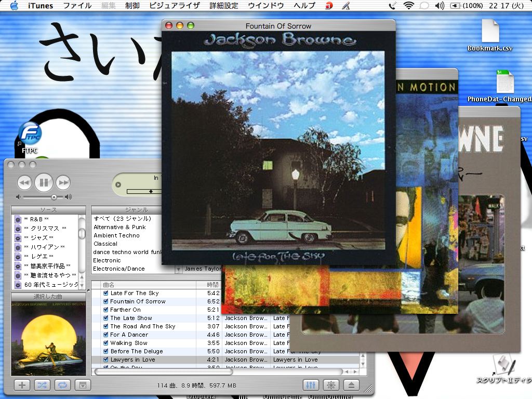The width and height of the screenshot is (532, 399).
Task: Uncheck the Late For The Sky song
Action: click(105, 293)
